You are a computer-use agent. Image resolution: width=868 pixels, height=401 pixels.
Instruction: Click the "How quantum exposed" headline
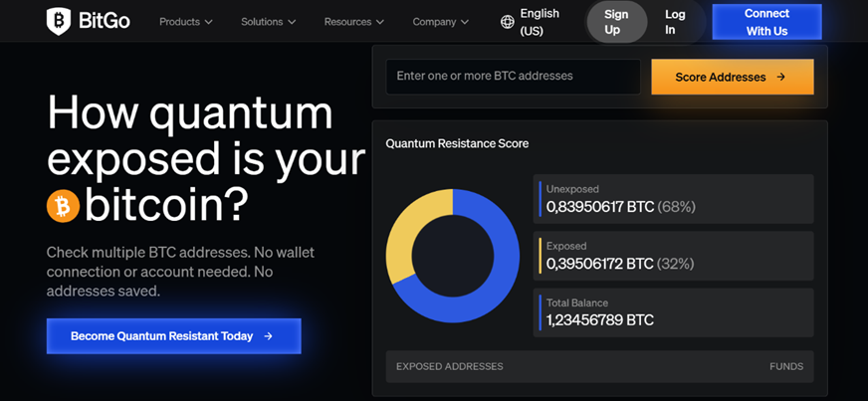click(206, 159)
